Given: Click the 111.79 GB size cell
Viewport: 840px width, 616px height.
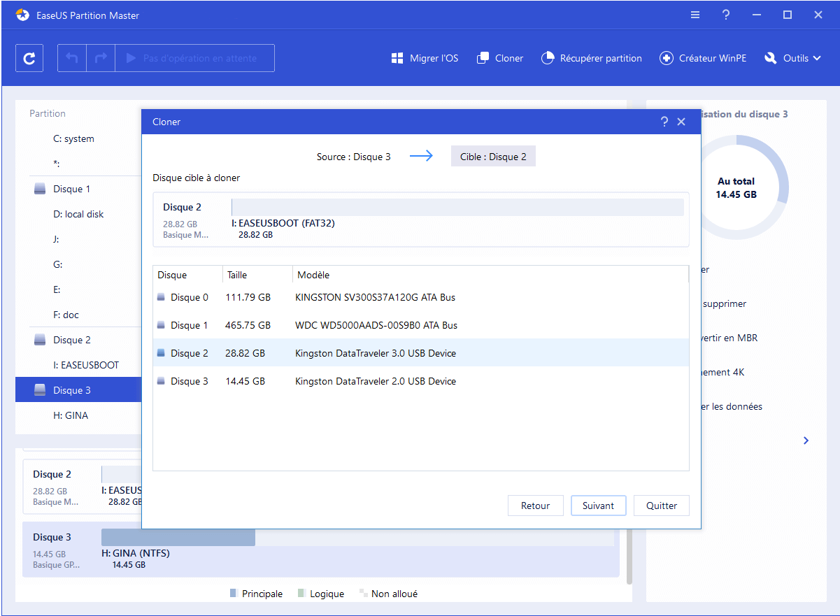Looking at the screenshot, I should coord(248,297).
